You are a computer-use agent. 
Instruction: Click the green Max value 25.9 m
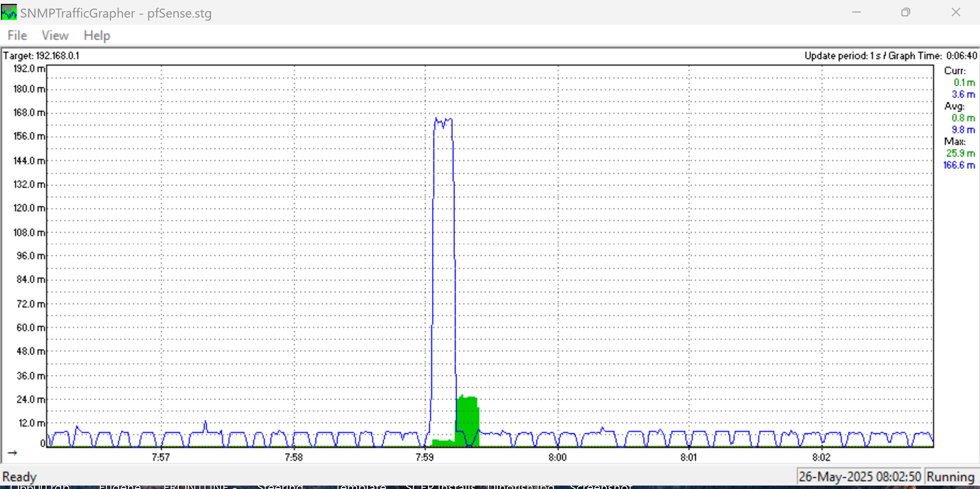point(960,153)
